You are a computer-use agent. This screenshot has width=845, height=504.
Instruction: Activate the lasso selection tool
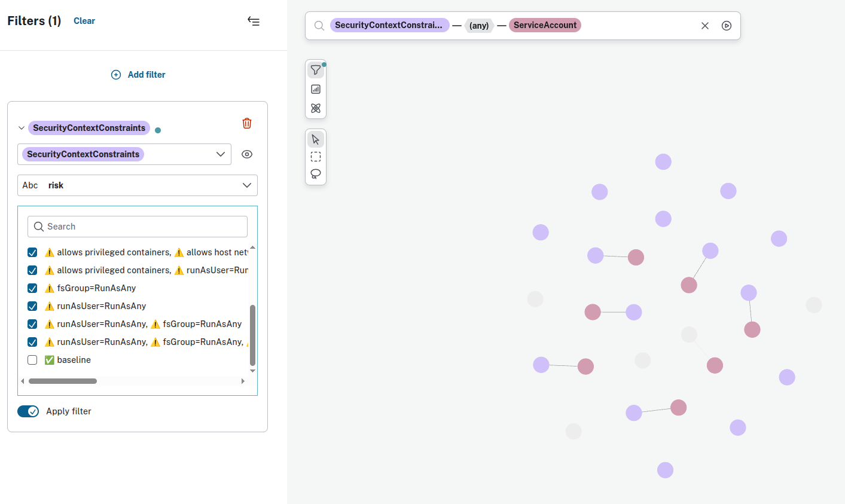coord(316,174)
